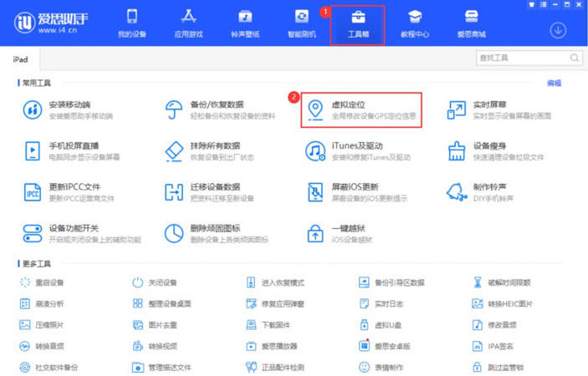Click the download arrow icon in header
This screenshot has height=376, width=588.
558,29
